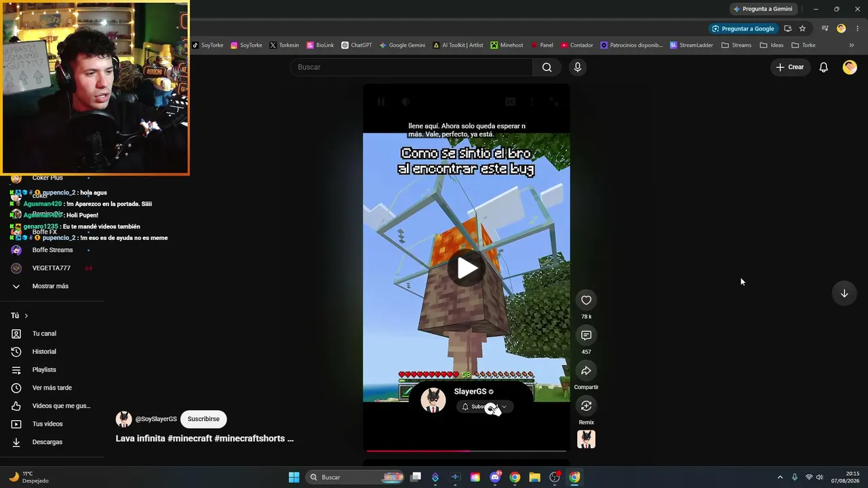Open the Short's three-dot more options

pos(532,102)
